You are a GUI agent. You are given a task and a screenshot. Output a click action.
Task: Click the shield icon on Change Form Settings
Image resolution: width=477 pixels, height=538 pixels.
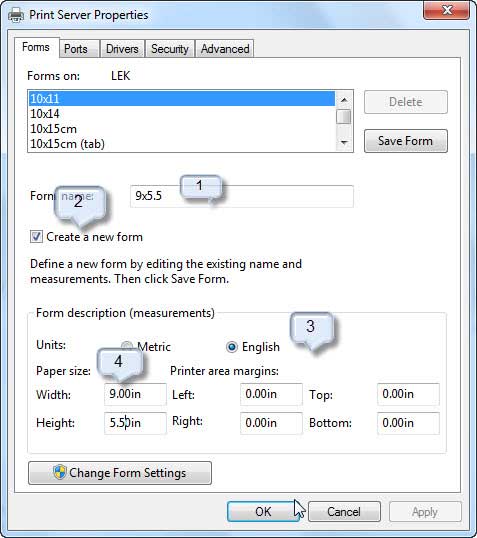click(x=60, y=472)
